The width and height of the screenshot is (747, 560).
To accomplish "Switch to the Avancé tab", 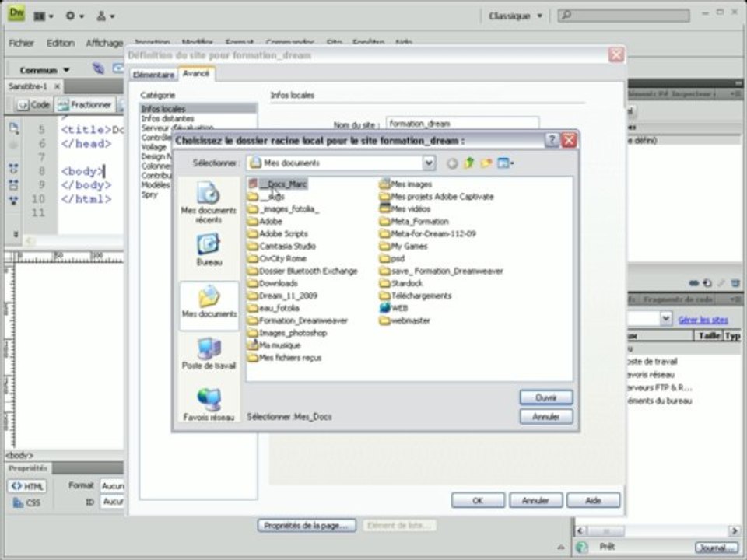I will click(196, 73).
